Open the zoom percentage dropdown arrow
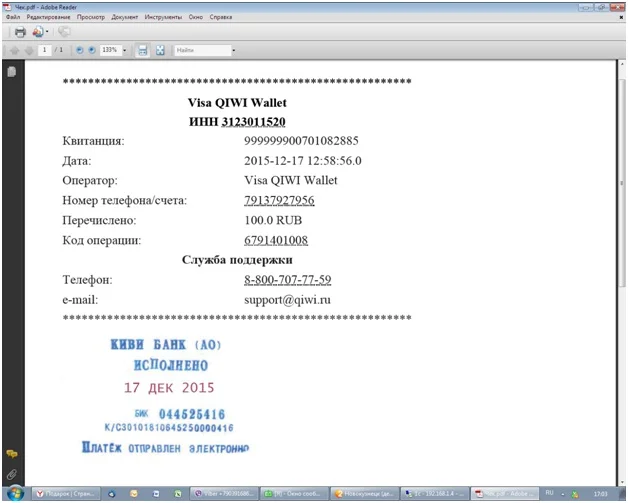The height and width of the screenshot is (503, 628). [125, 50]
